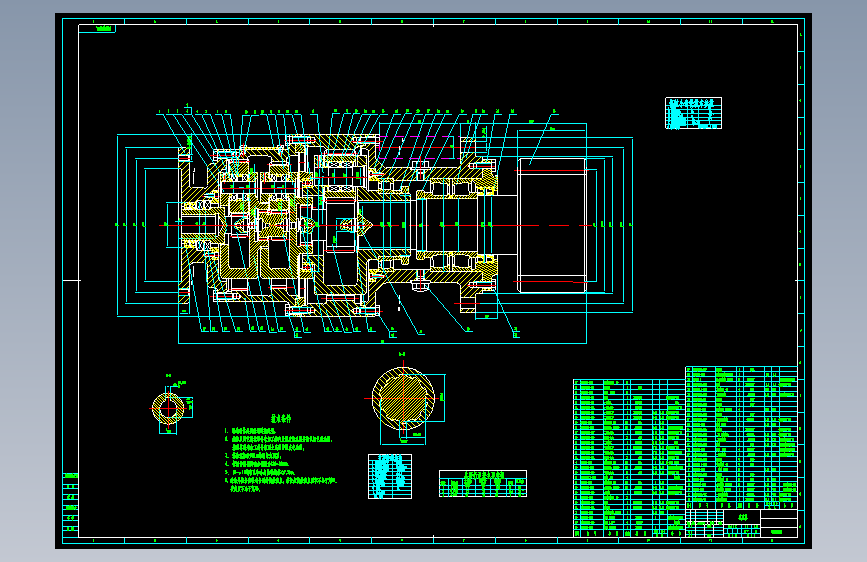867x562 pixels.
Task: Click the title block at bottom right
Action: (x=741, y=523)
